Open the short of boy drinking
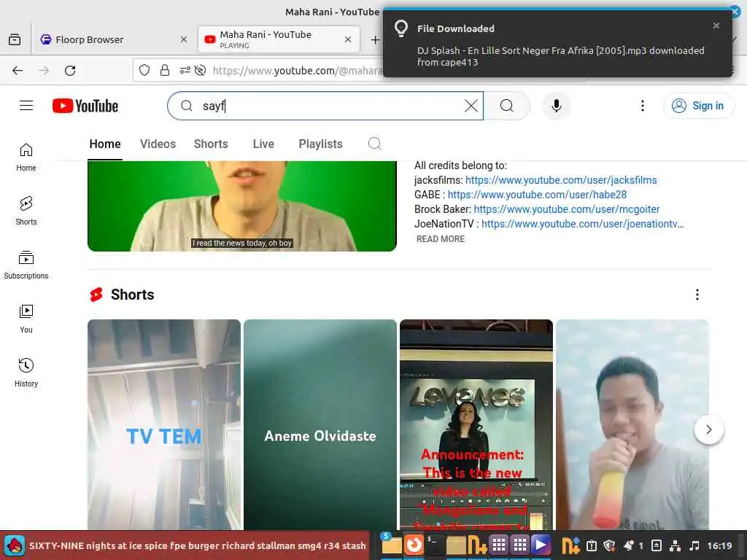 [632, 425]
